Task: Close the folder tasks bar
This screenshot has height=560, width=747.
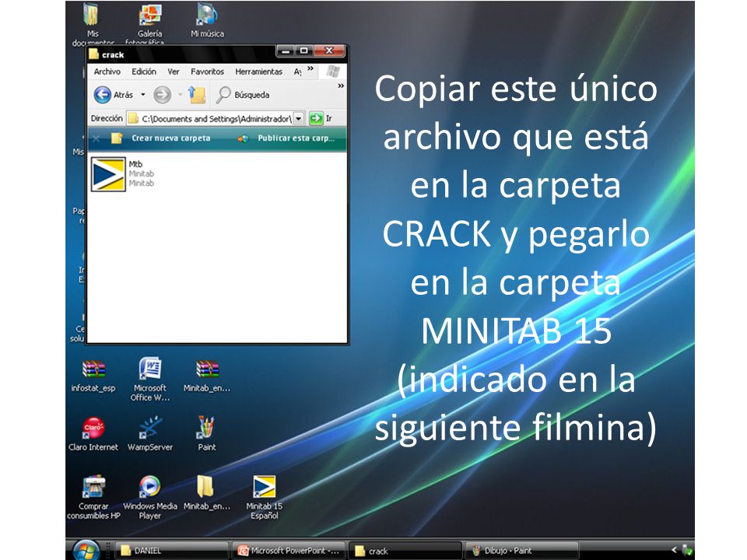Action: click(x=96, y=138)
